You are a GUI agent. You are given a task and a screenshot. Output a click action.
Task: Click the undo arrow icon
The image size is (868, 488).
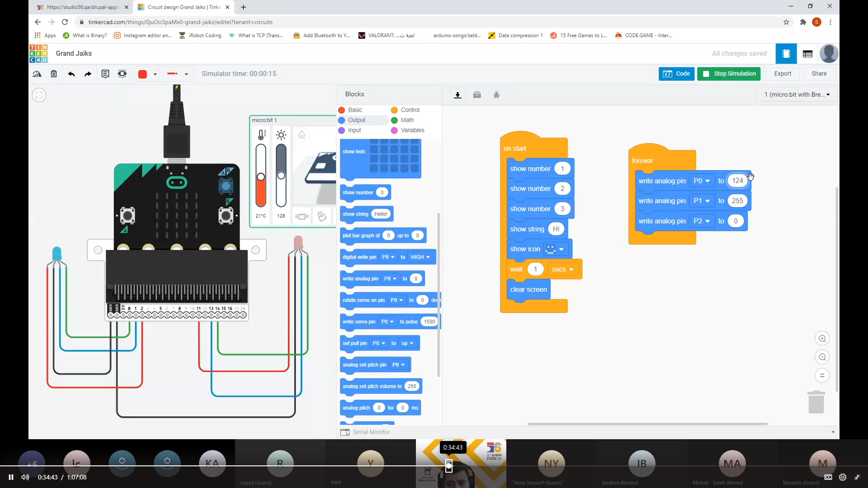pyautogui.click(x=71, y=74)
